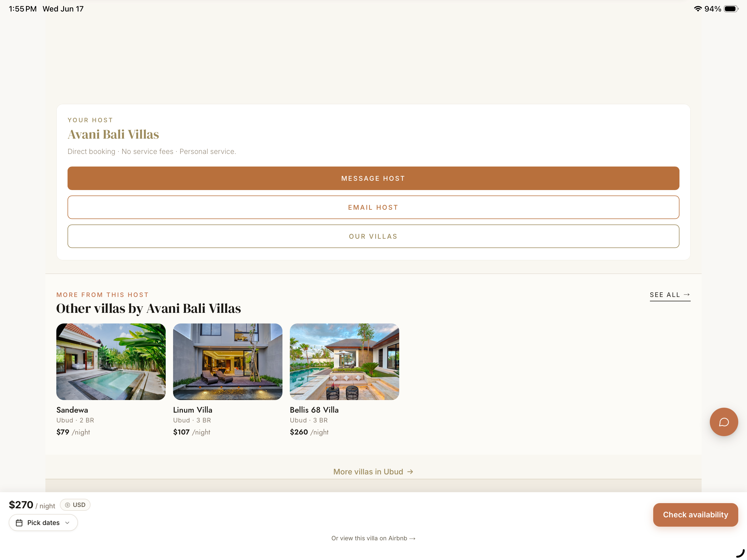Open the Linum Villa photo
Screen dimensions: 747x560
(x=227, y=361)
